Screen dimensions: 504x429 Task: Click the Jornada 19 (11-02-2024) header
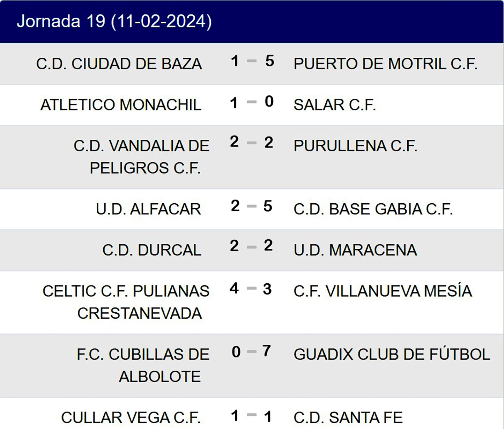114,21
